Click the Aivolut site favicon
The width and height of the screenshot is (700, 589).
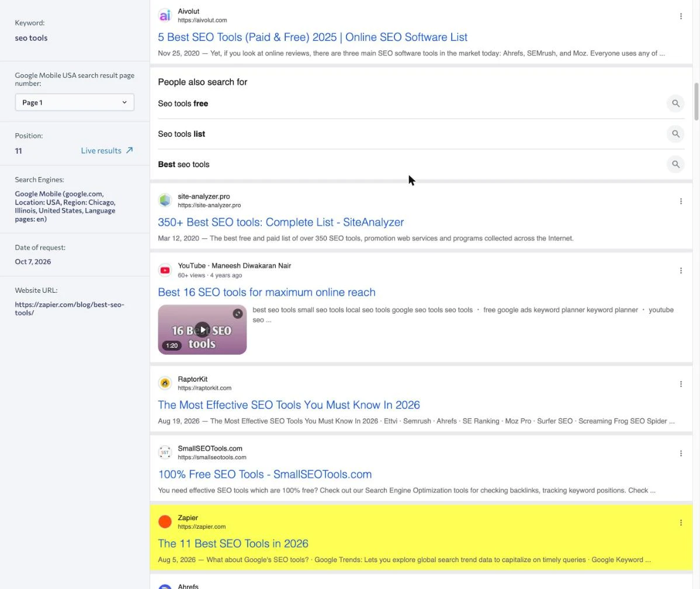click(165, 15)
